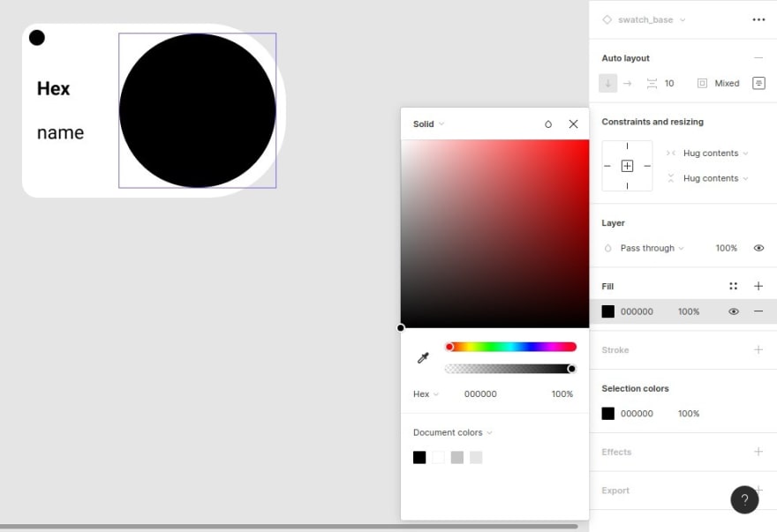Select the small black dot on canvas
The height and width of the screenshot is (532, 777).
[x=37, y=38]
